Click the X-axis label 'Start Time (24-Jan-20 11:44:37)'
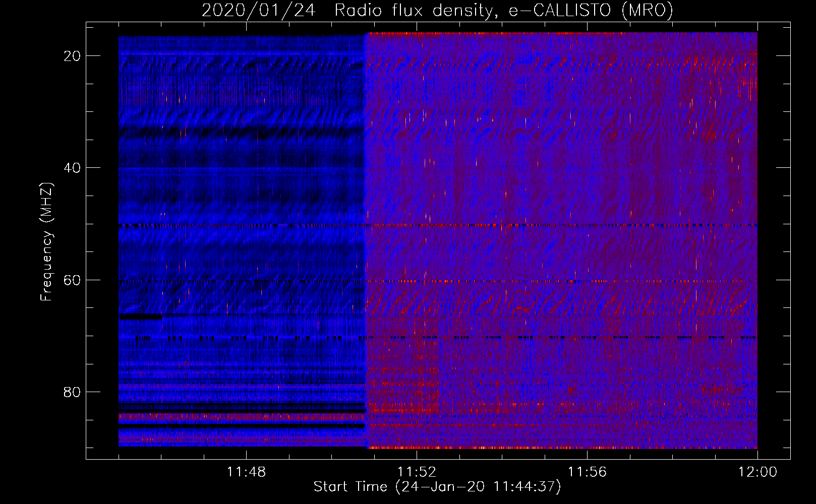The height and width of the screenshot is (504, 816). 437,487
